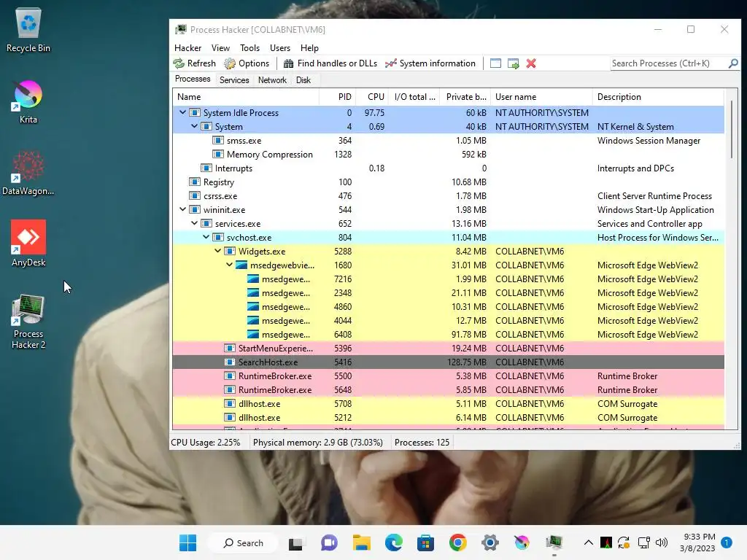
Task: Select the csrss.exe process
Action: coord(449,195)
